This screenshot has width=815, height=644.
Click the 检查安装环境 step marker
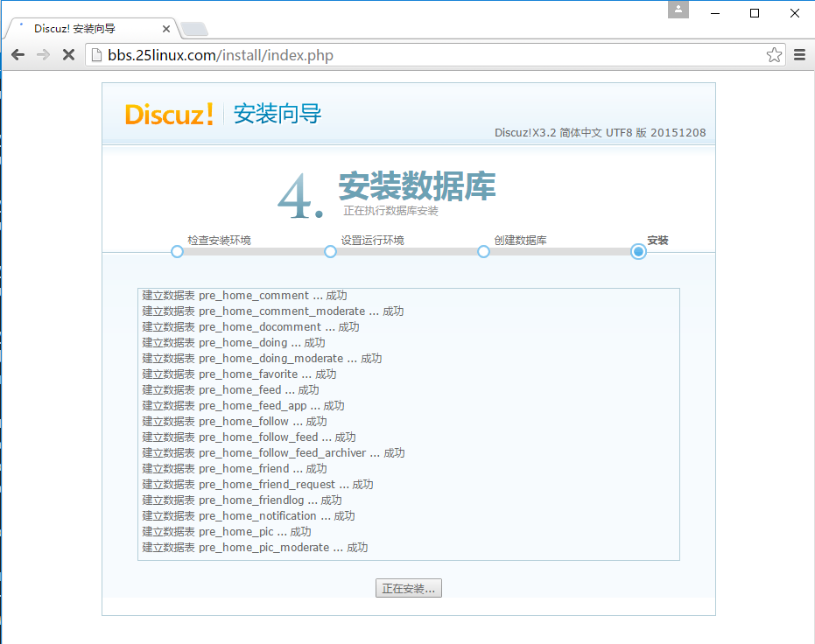(x=177, y=251)
